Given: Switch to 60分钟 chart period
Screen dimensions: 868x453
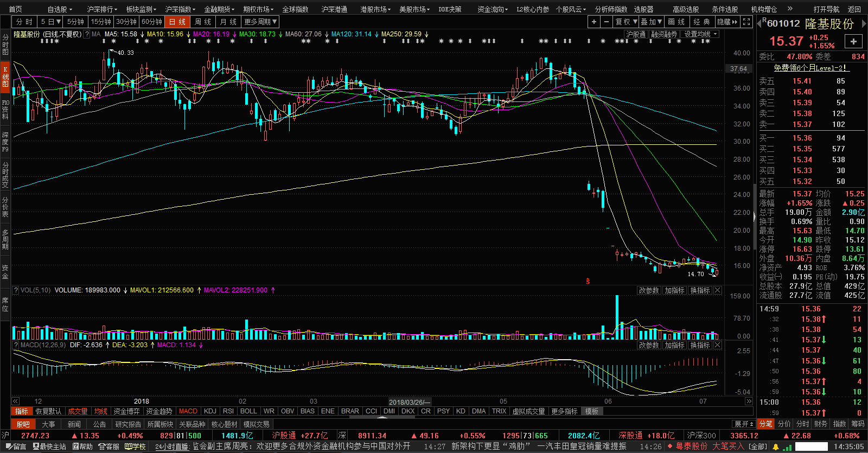Looking at the screenshot, I should click(x=152, y=22).
